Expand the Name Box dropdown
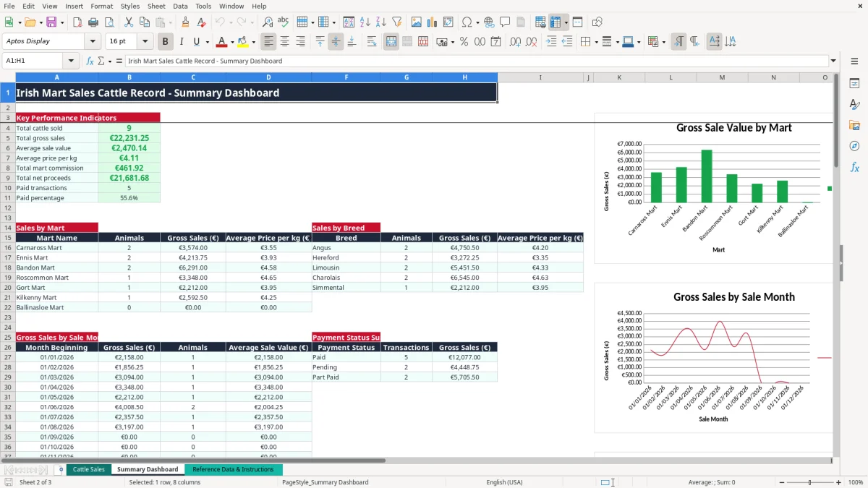868x488 pixels. click(71, 61)
